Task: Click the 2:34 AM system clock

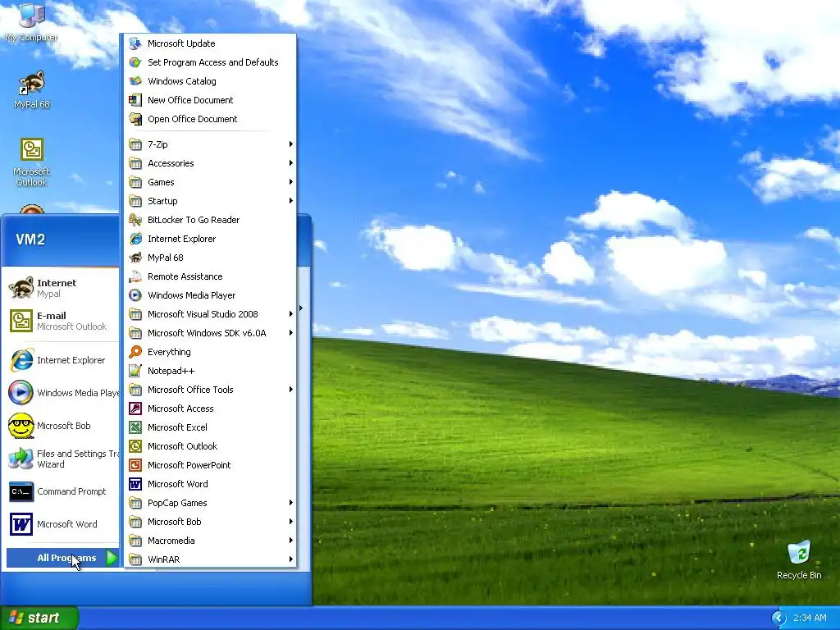Action: 810,619
